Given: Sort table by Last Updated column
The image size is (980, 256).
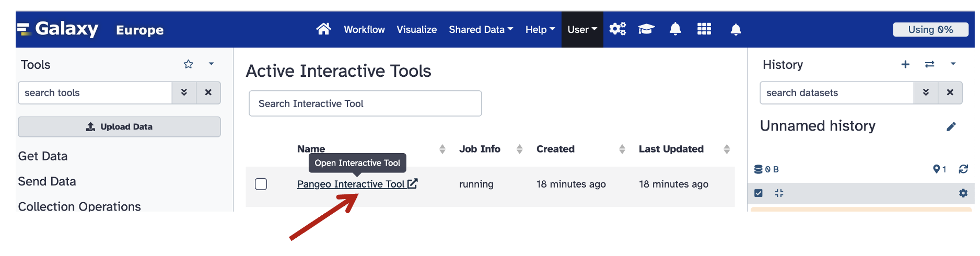Looking at the screenshot, I should point(726,149).
